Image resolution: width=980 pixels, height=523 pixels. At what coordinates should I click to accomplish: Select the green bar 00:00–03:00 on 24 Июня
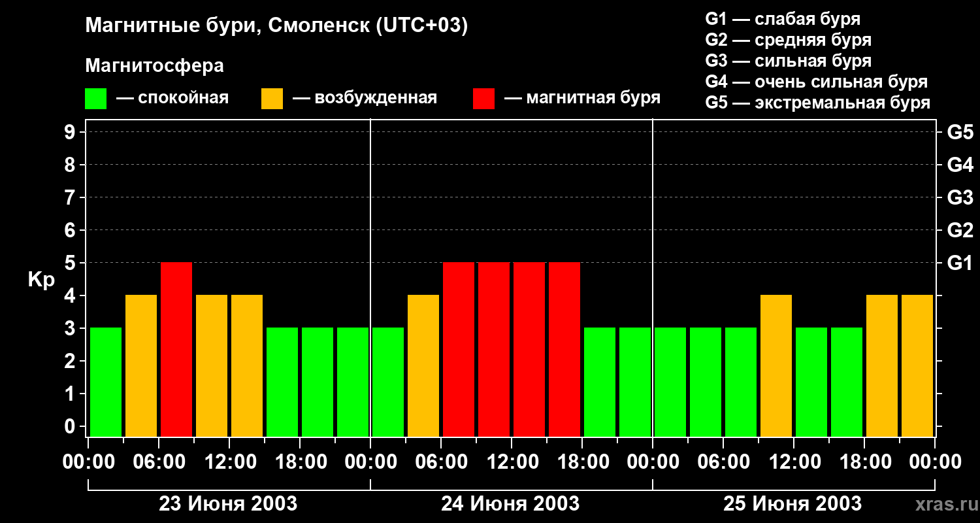tap(388, 382)
